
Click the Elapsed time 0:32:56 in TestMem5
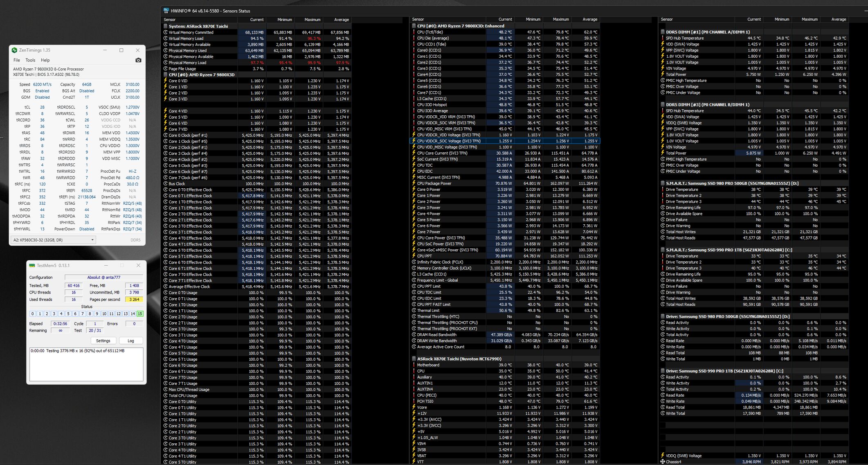pyautogui.click(x=60, y=324)
